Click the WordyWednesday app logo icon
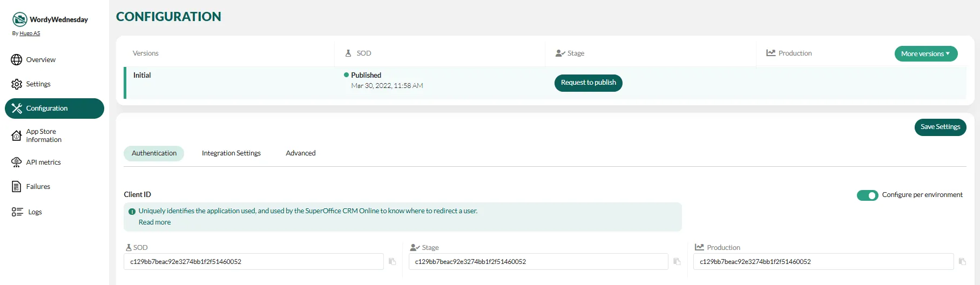The image size is (980, 285). (20, 19)
